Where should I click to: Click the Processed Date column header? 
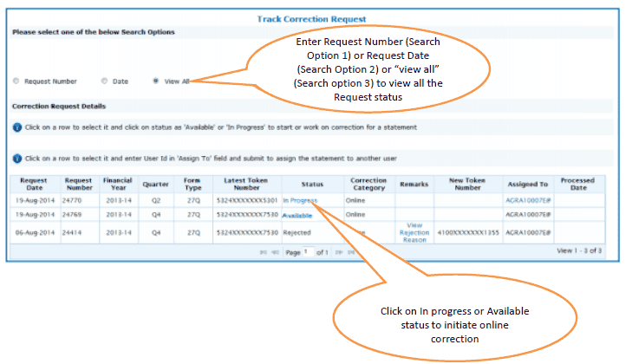(577, 184)
